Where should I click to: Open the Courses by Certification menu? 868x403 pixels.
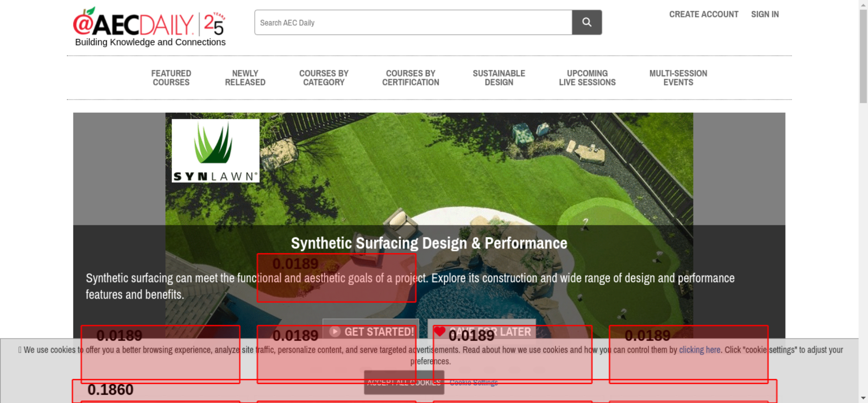coord(411,78)
